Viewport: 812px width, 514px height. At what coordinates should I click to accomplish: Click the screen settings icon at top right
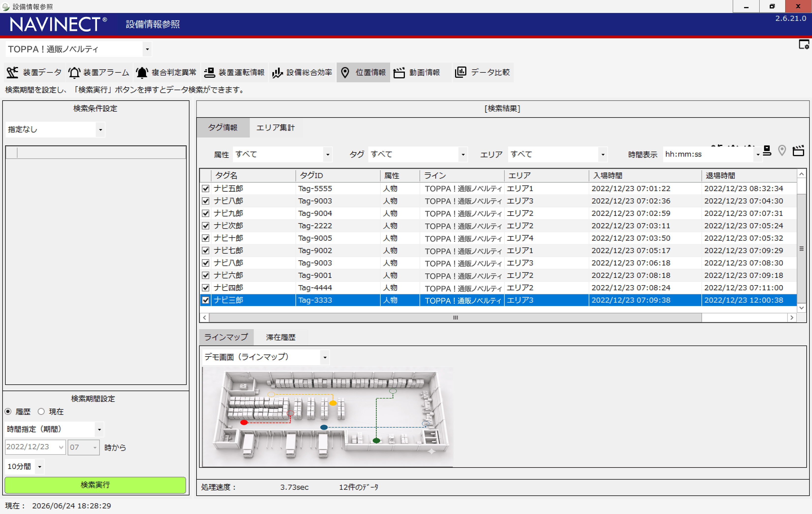804,44
